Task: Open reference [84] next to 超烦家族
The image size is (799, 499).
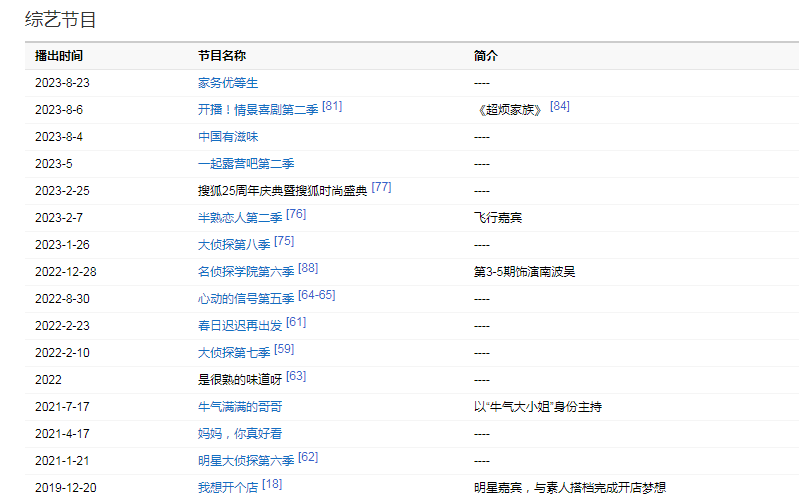Action: pos(560,106)
